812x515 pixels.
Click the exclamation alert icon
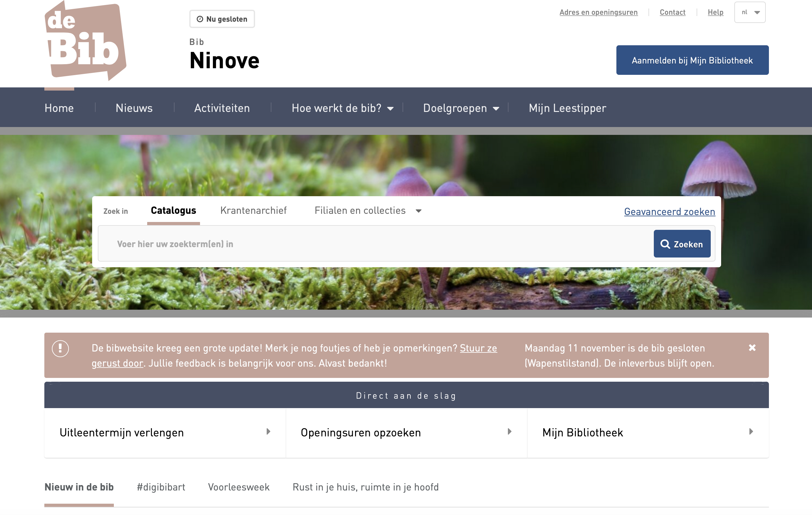[x=60, y=348]
